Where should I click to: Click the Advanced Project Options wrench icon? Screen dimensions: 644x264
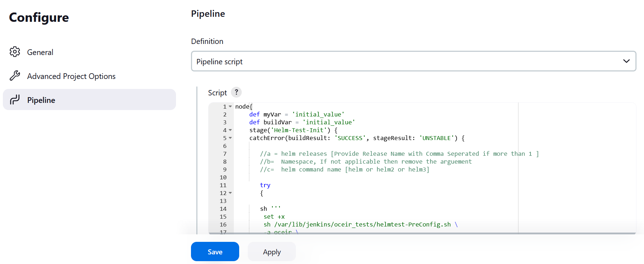[x=15, y=76]
